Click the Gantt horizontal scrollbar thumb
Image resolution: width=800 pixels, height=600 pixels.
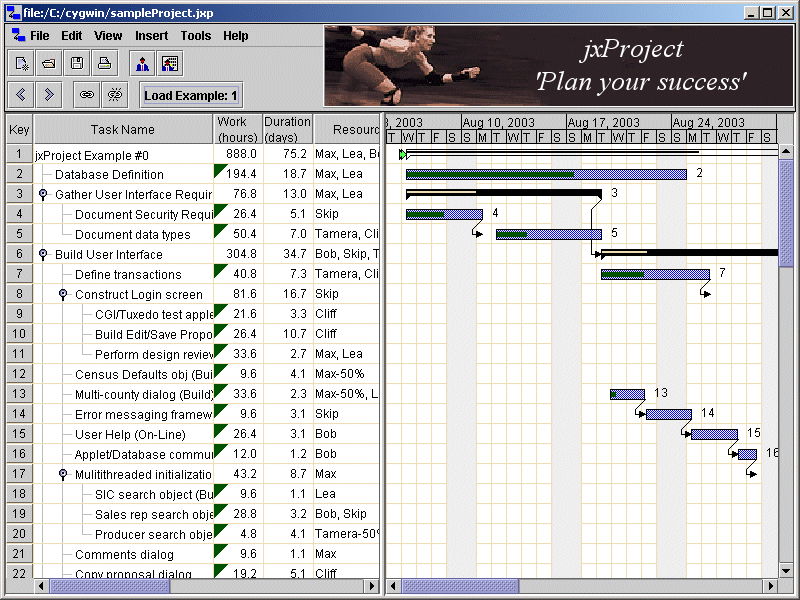point(460,586)
